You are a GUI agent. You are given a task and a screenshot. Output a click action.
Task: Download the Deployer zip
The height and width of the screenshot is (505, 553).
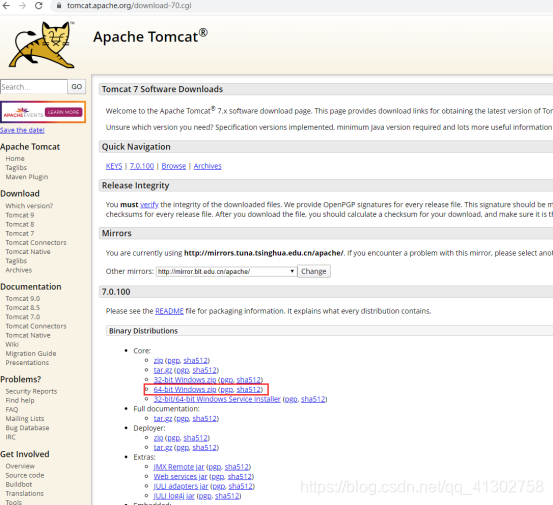click(x=158, y=438)
